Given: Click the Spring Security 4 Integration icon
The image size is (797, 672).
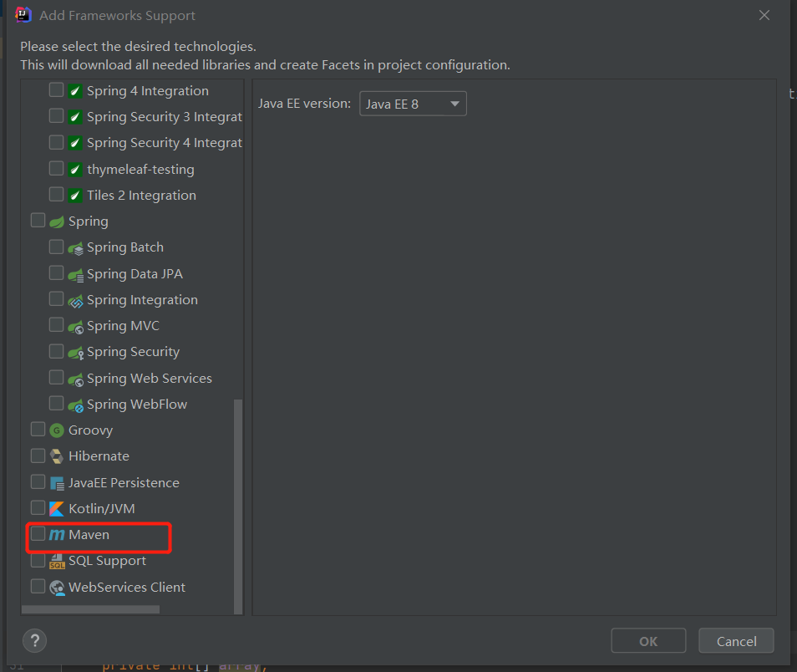Looking at the screenshot, I should pyautogui.click(x=75, y=143).
